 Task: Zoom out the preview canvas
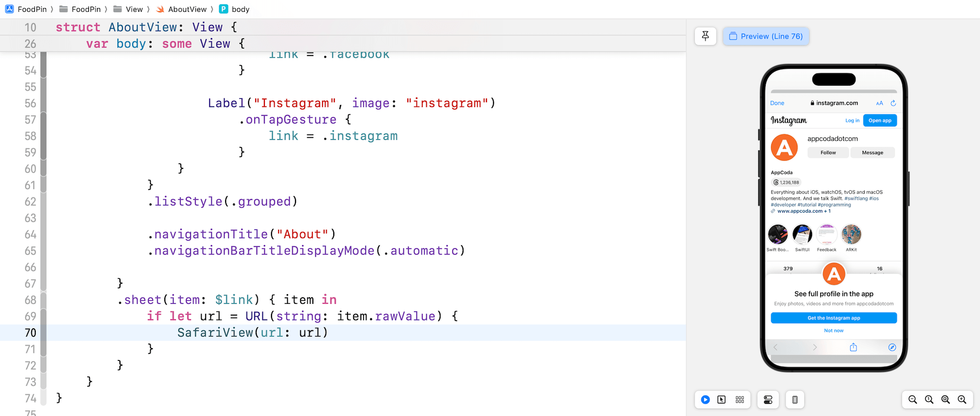[913, 400]
